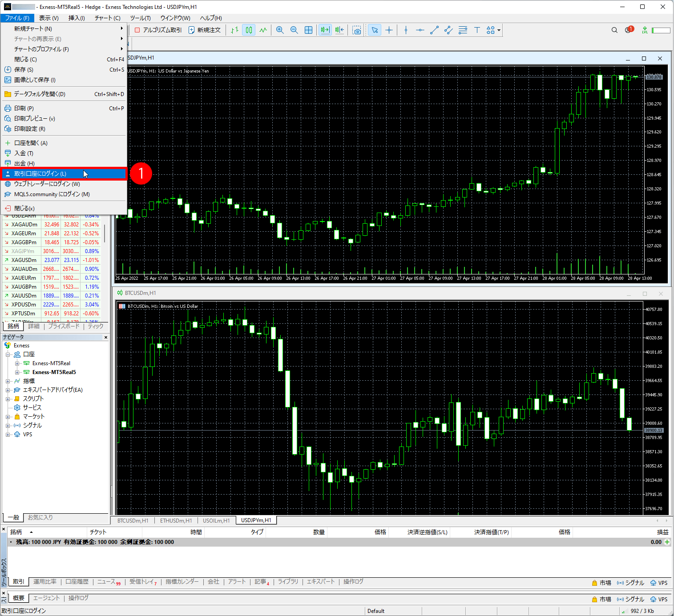Open the shapes objects dropdown arrow

pos(499,30)
